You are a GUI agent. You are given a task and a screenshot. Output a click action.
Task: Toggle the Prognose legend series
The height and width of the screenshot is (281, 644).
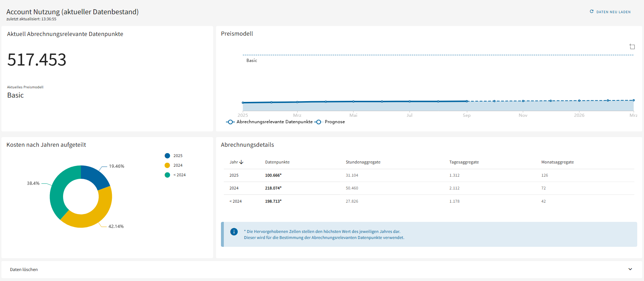coord(330,122)
